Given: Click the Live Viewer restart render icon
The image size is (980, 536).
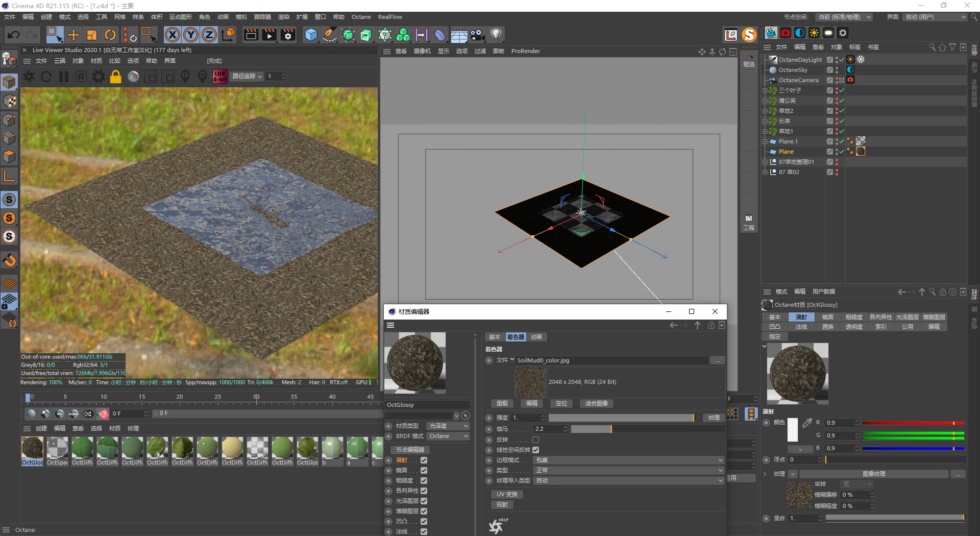Looking at the screenshot, I should click(46, 77).
